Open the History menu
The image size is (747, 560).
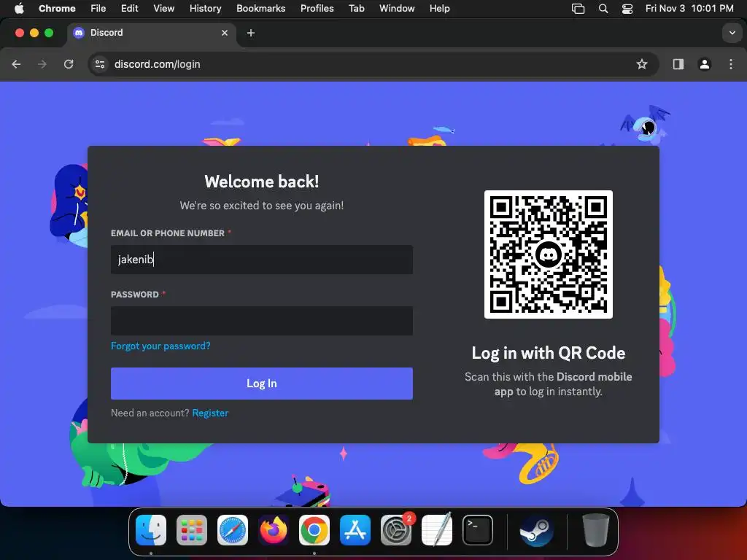pos(205,9)
